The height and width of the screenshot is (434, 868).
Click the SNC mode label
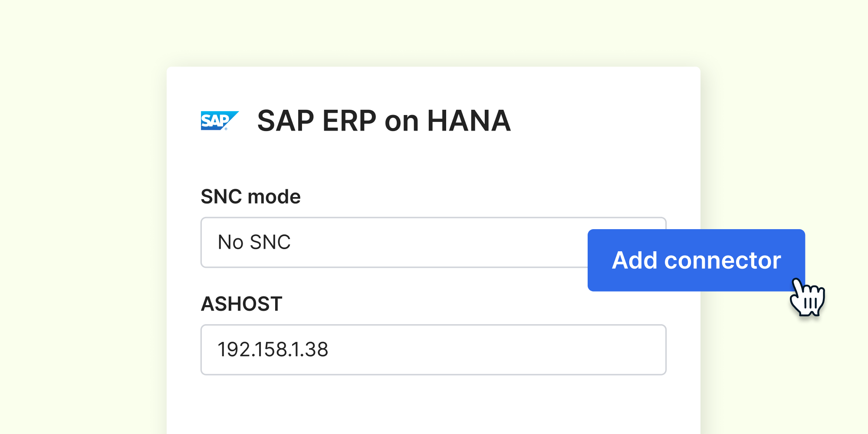tap(250, 197)
